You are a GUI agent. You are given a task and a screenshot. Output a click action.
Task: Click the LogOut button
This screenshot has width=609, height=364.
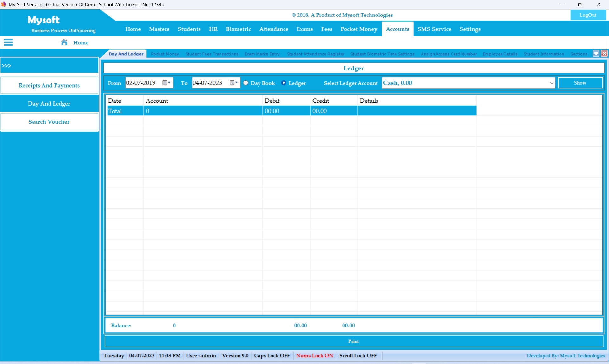click(x=588, y=15)
